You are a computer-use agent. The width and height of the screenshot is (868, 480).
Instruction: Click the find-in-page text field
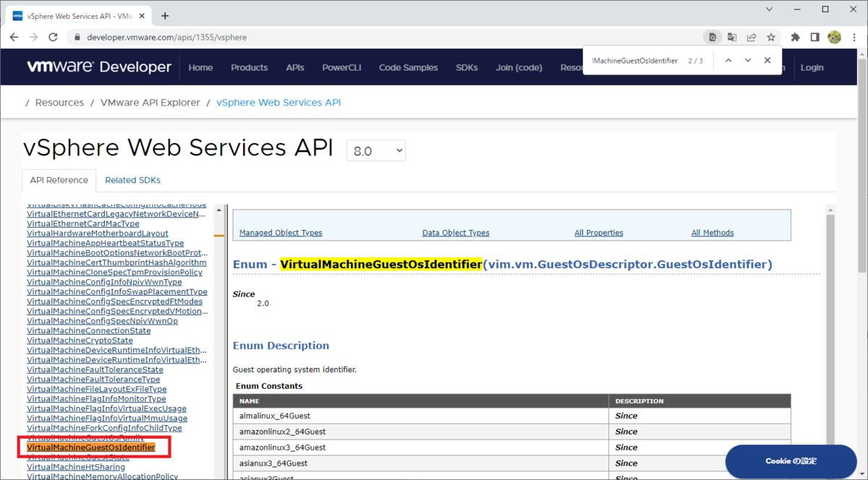tap(635, 61)
